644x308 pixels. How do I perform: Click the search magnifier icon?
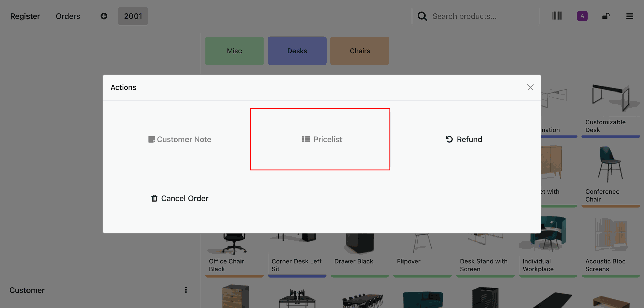pyautogui.click(x=422, y=16)
